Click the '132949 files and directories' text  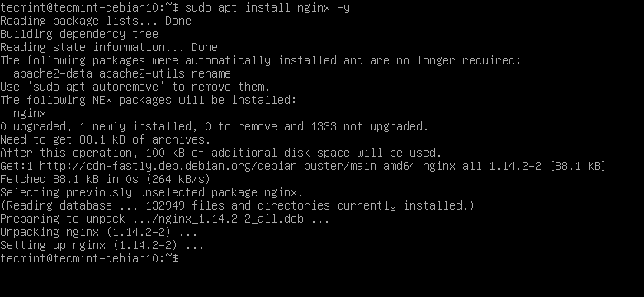point(238,205)
